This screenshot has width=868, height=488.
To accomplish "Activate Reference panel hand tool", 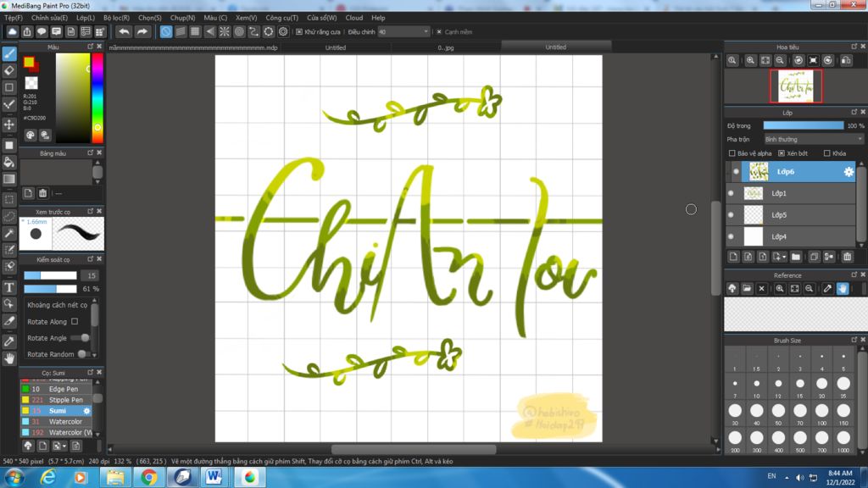I will (842, 288).
